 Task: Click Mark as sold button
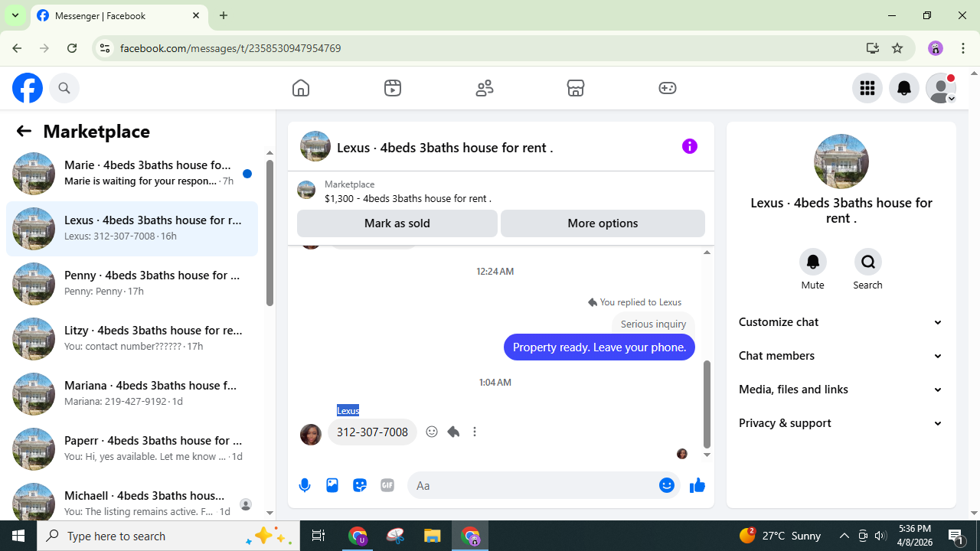click(397, 223)
